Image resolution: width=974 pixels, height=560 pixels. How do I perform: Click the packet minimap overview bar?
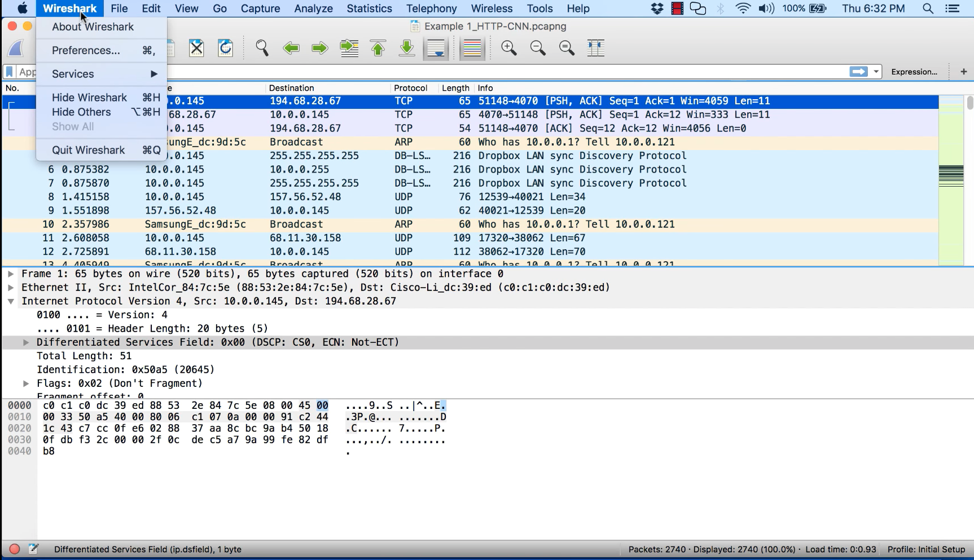951,179
